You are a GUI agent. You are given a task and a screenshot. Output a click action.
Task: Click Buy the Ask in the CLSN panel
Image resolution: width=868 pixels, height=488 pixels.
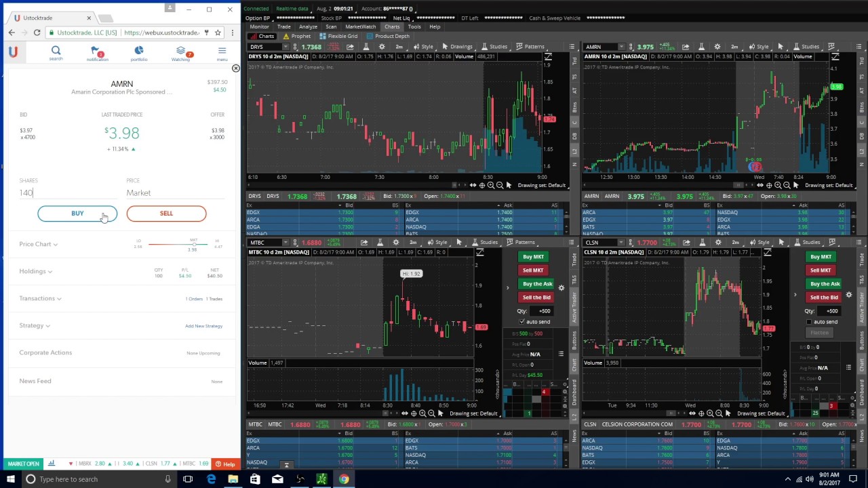coord(825,283)
